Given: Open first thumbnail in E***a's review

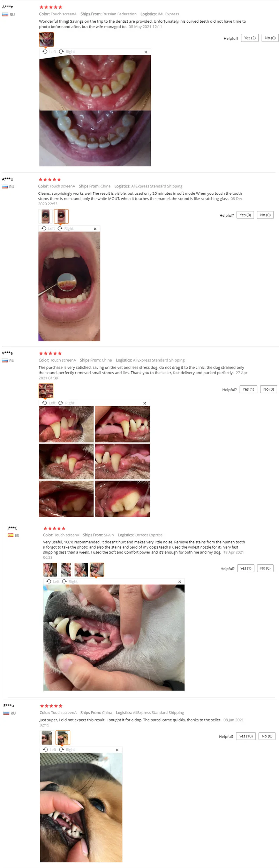Looking at the screenshot, I should pyautogui.click(x=47, y=738).
